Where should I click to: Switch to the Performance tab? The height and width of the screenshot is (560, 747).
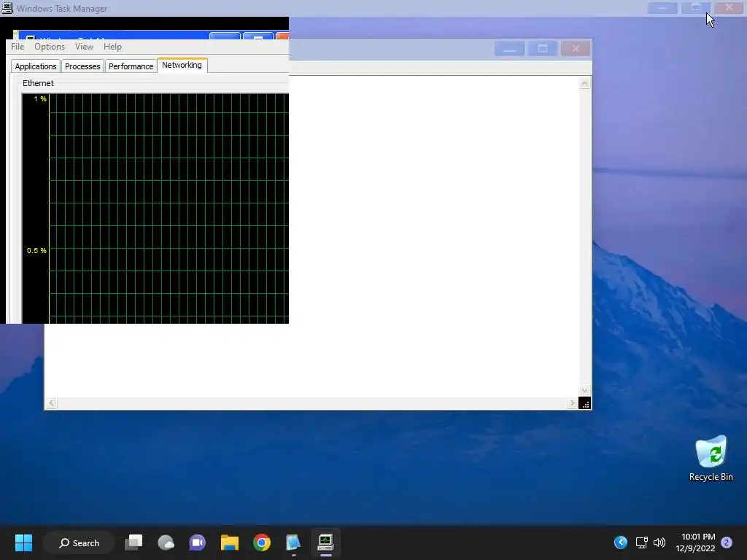pyautogui.click(x=131, y=66)
